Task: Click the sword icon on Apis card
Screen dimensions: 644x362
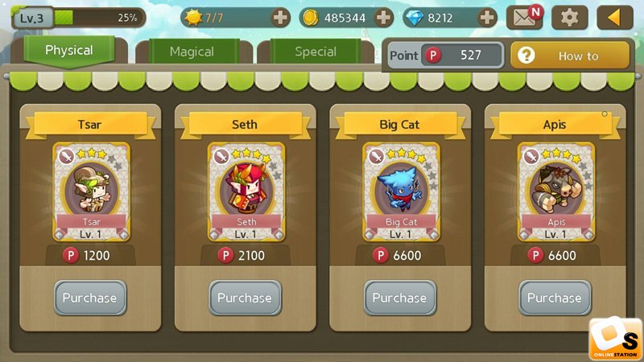Action: point(531,156)
